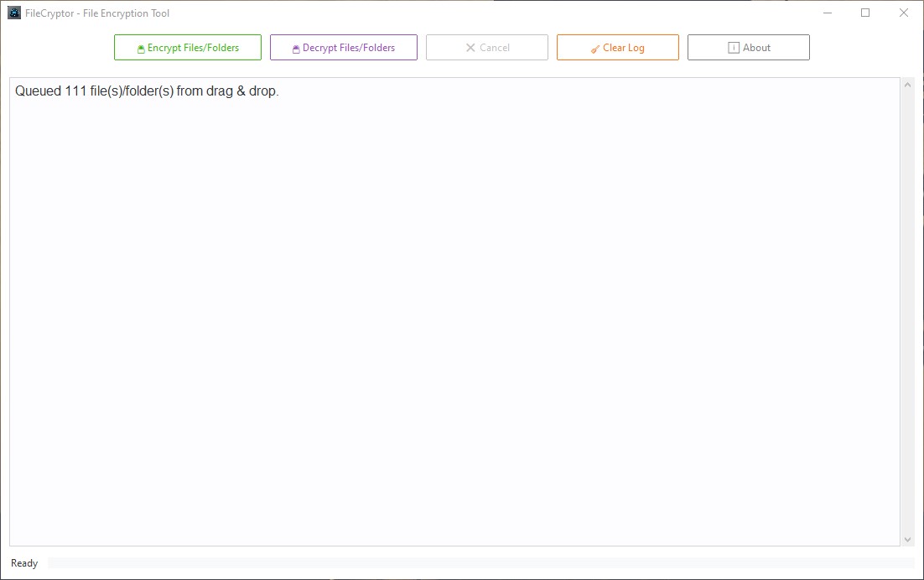Click the broom icon inside Clear Log button
Image resolution: width=924 pixels, height=580 pixels.
point(594,48)
